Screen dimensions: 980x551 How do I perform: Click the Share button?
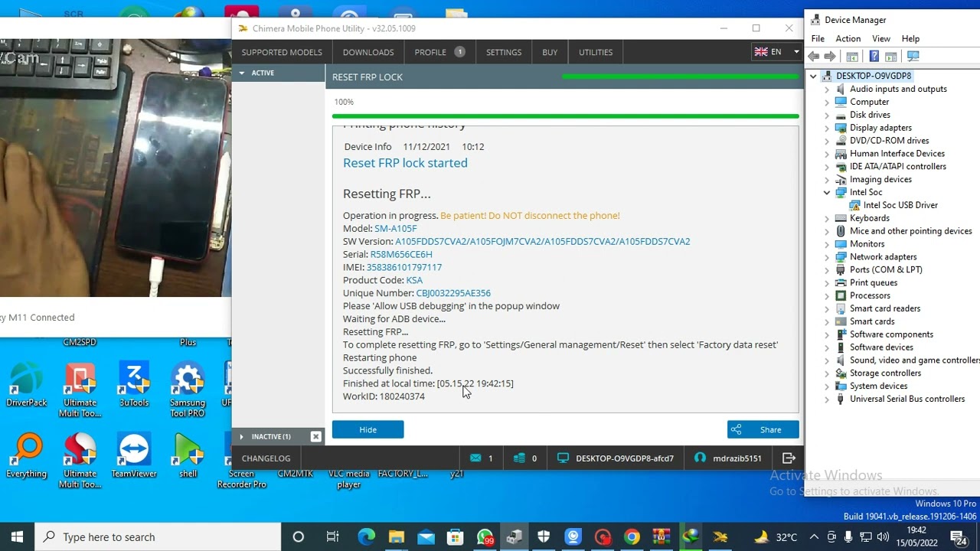pyautogui.click(x=763, y=429)
